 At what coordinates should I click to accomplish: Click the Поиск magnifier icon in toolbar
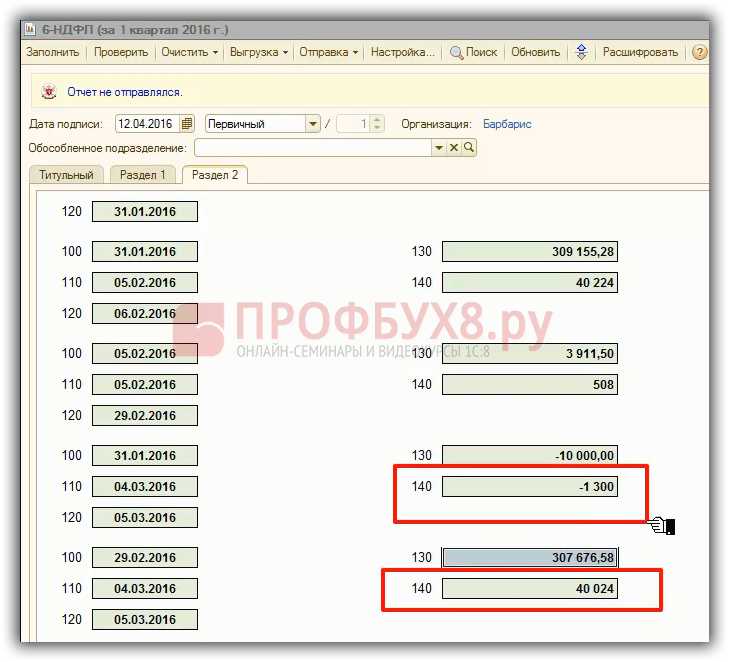click(457, 53)
